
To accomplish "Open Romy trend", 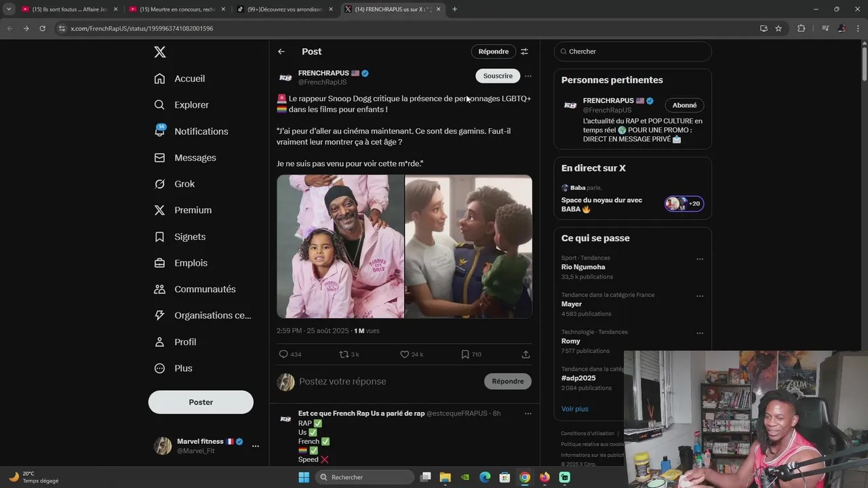I will (571, 342).
